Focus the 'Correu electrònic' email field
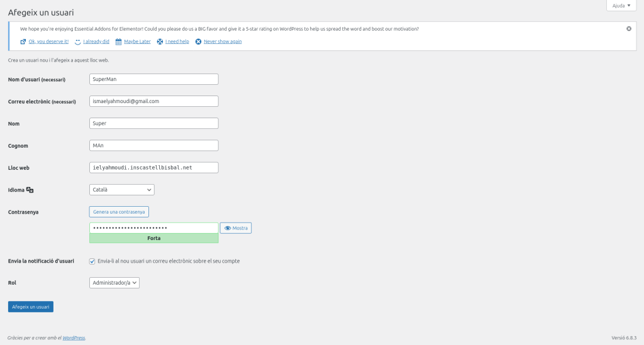Image resolution: width=644 pixels, height=345 pixels. click(154, 101)
